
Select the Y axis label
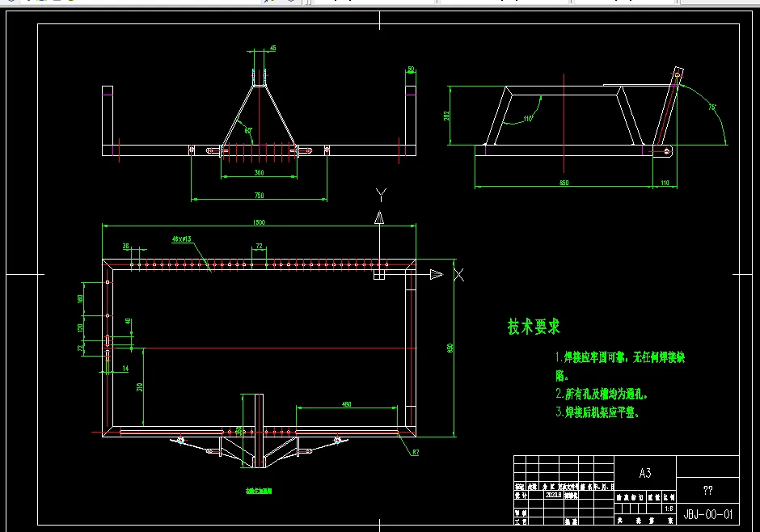click(x=382, y=196)
